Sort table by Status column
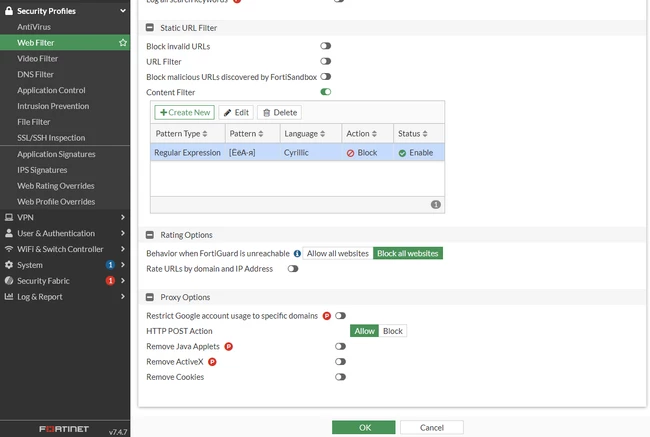Image resolution: width=650 pixels, height=437 pixels. pyautogui.click(x=419, y=134)
